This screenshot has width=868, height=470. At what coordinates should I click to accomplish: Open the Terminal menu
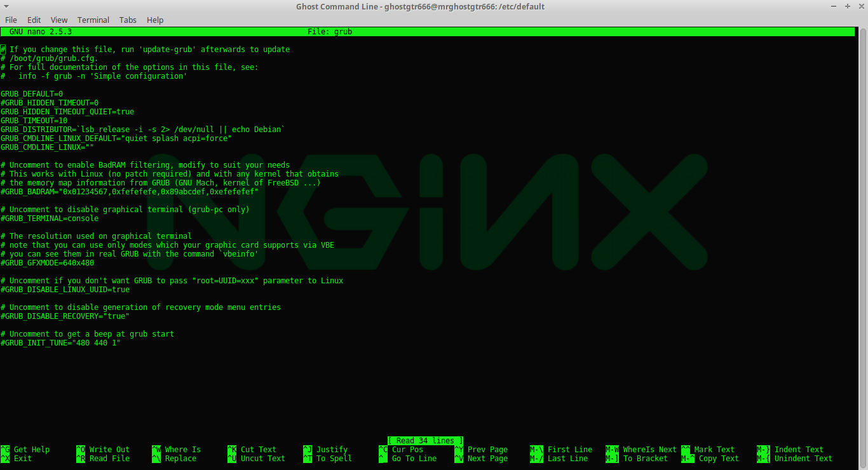[93, 20]
